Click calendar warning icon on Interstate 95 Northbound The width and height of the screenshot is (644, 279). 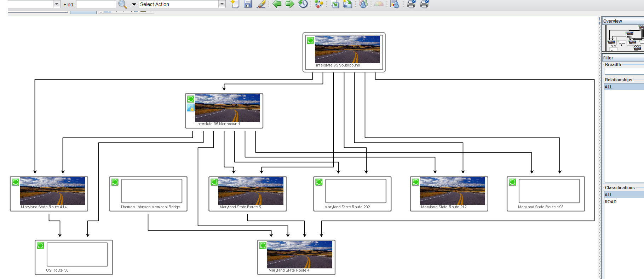pyautogui.click(x=190, y=108)
